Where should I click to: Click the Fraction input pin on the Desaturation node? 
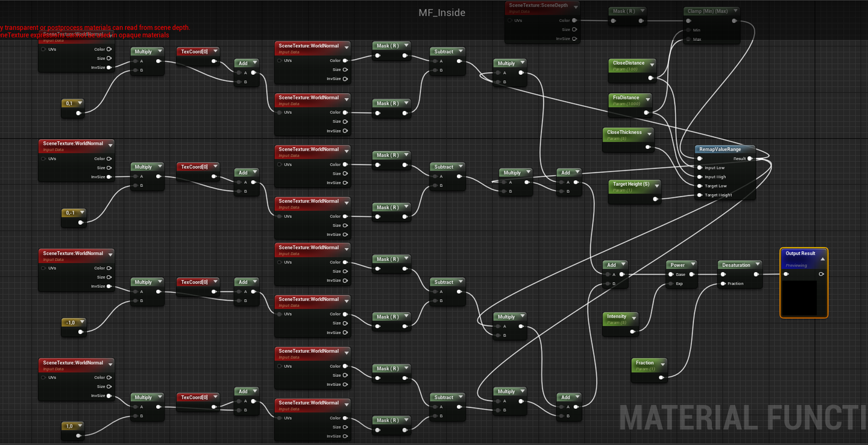point(723,283)
